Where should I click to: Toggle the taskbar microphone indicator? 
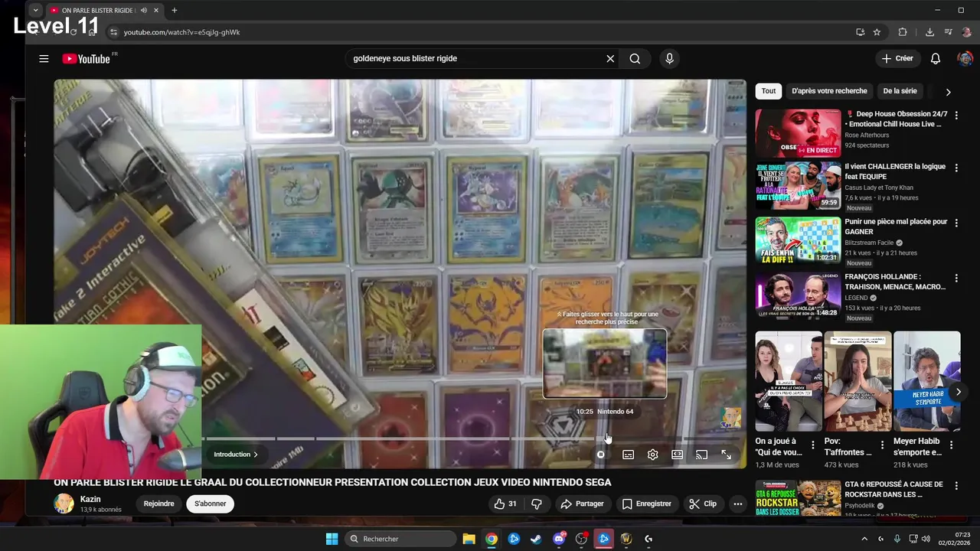pos(897,539)
